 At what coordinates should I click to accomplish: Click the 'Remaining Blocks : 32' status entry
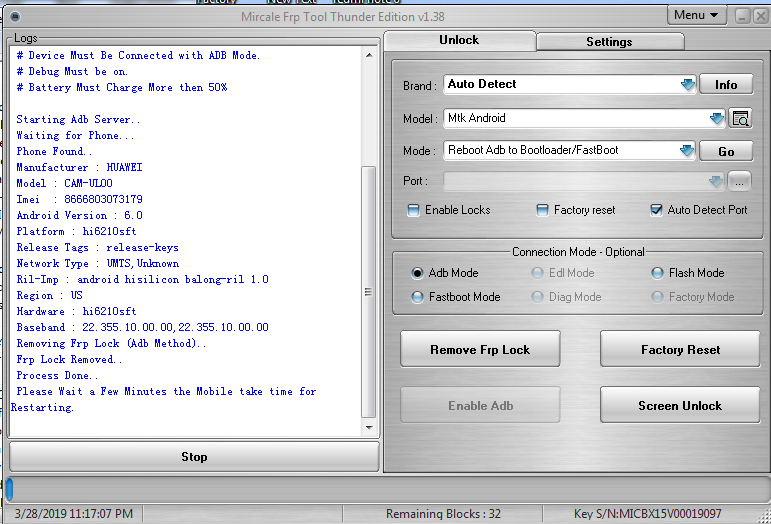click(x=443, y=514)
